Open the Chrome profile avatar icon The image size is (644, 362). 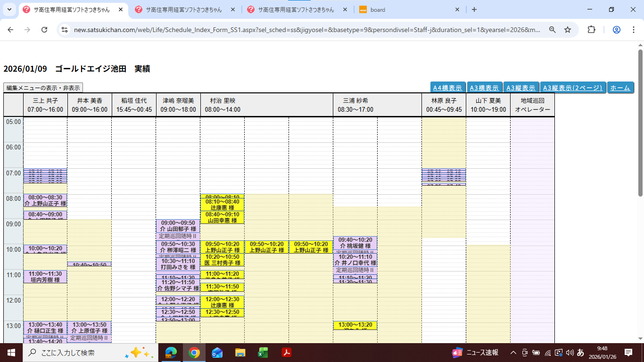click(616, 30)
